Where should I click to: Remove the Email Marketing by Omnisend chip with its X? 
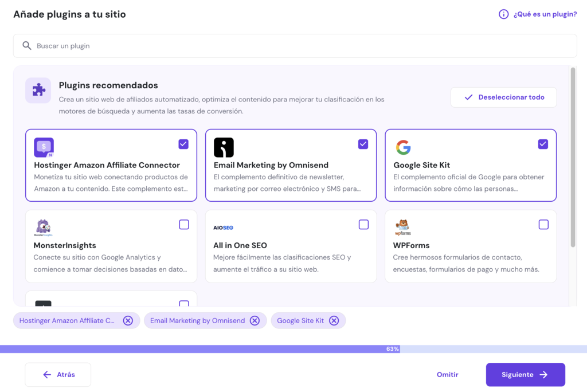[x=255, y=320]
